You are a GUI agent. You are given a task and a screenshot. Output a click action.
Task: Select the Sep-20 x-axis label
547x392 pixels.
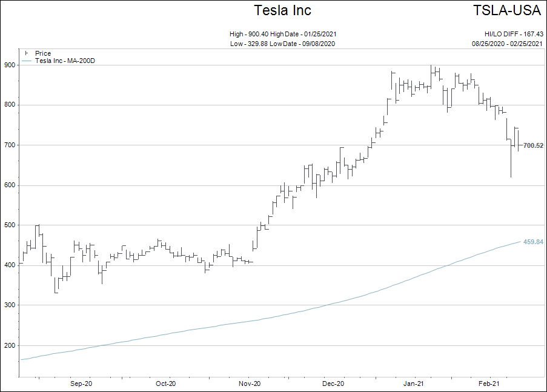(81, 384)
